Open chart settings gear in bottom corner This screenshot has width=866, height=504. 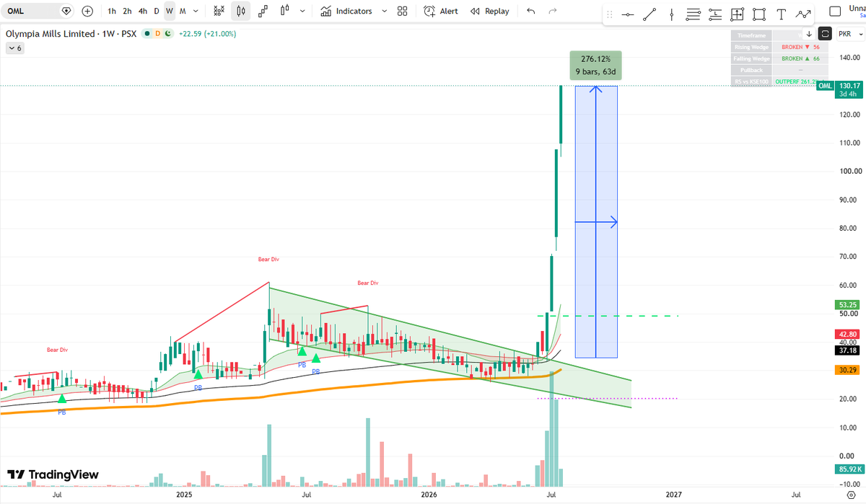point(850,495)
